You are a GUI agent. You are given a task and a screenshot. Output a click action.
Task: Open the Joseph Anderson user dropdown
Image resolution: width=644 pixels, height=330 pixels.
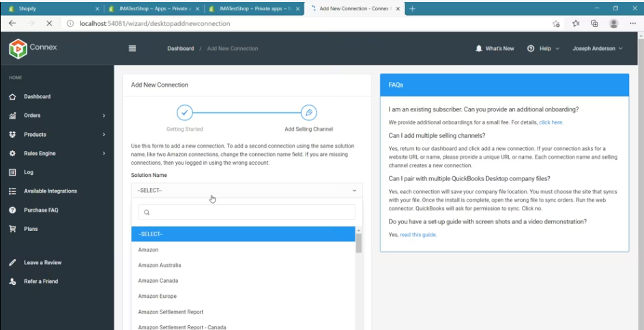point(598,49)
